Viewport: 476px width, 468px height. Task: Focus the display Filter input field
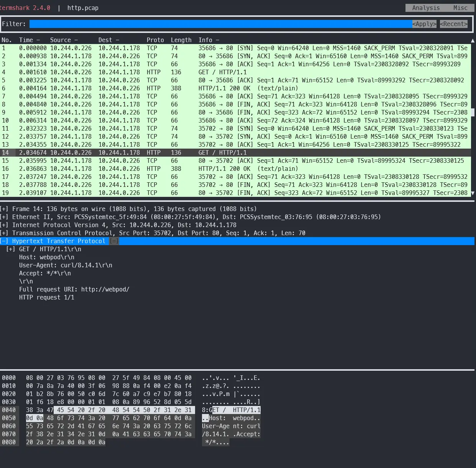[221, 24]
